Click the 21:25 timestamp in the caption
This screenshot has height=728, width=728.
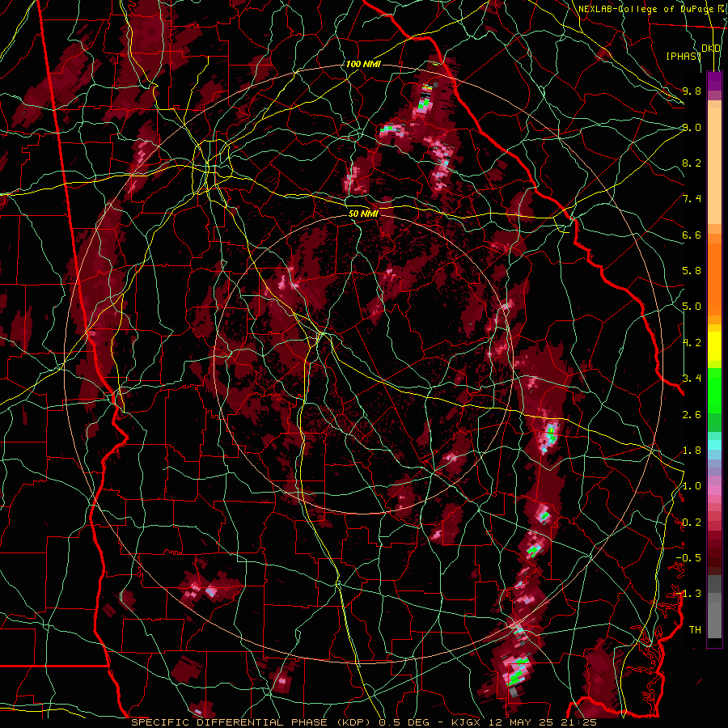(578, 722)
